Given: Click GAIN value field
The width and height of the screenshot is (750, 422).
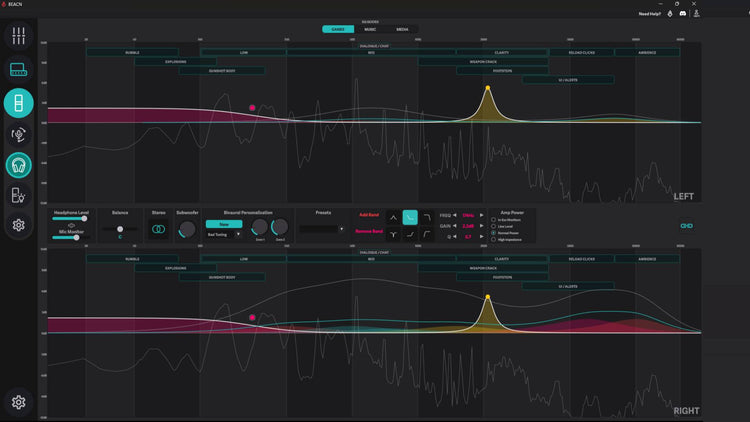Looking at the screenshot, I should coord(468,226).
